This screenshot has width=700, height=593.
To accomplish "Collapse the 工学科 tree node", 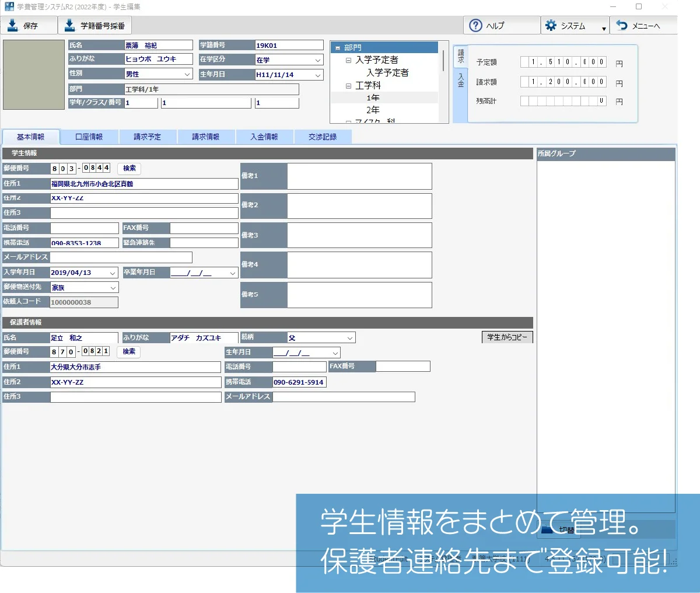I will 348,86.
